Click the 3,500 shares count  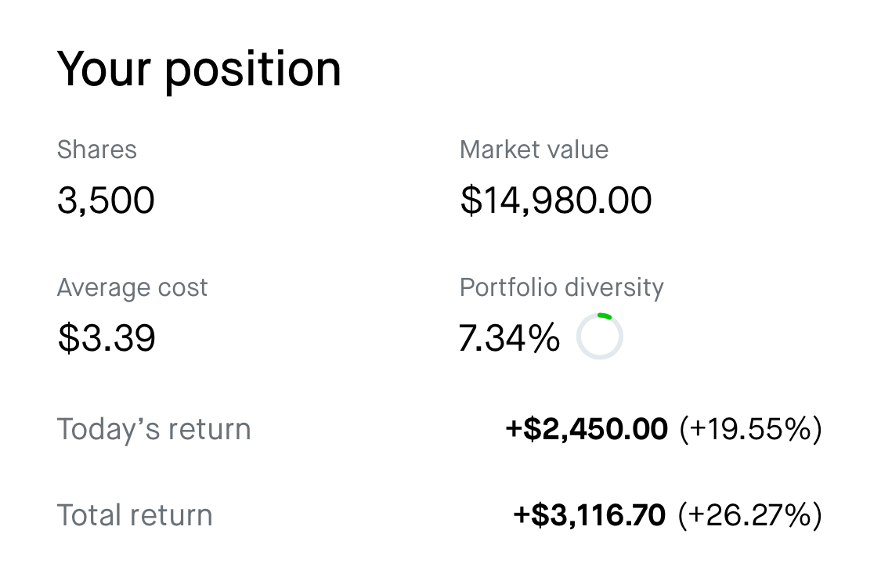click(106, 200)
